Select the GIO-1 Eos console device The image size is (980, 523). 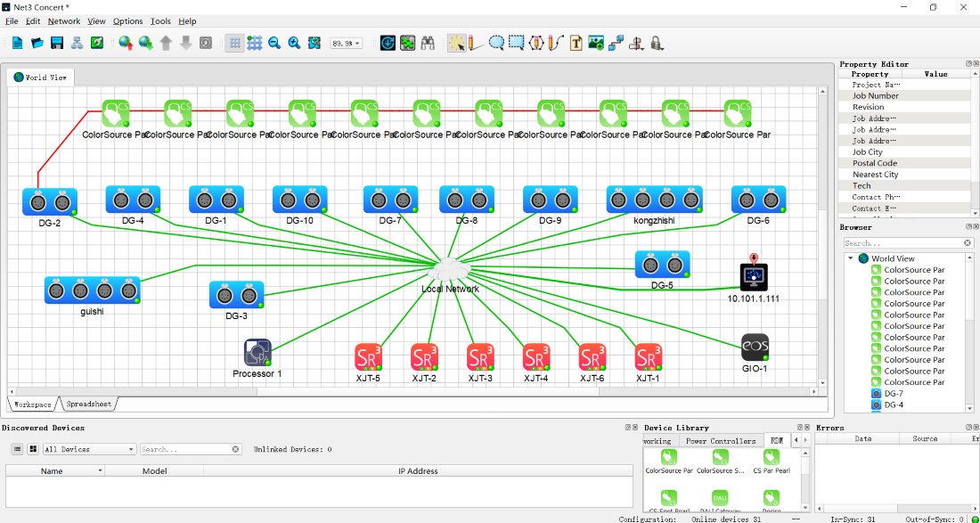(x=754, y=347)
